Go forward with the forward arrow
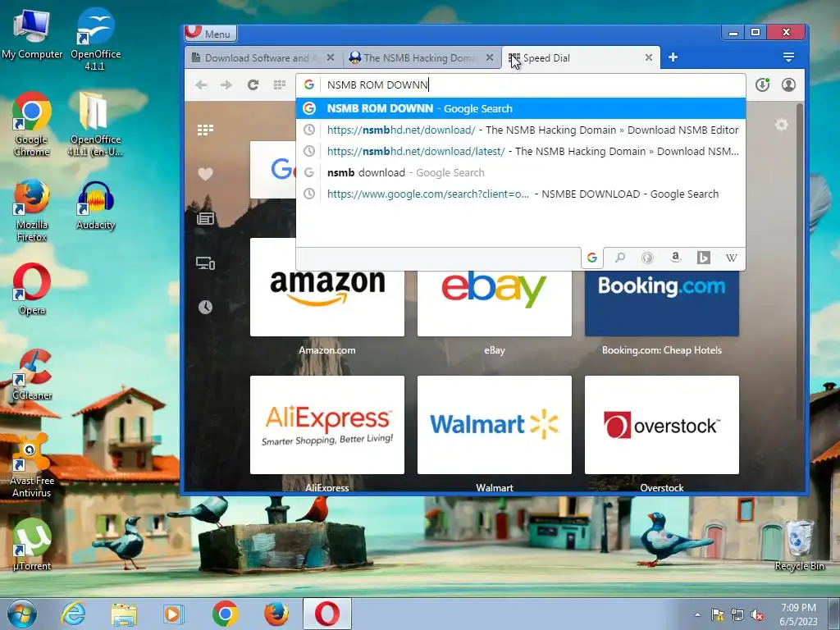 [x=226, y=84]
